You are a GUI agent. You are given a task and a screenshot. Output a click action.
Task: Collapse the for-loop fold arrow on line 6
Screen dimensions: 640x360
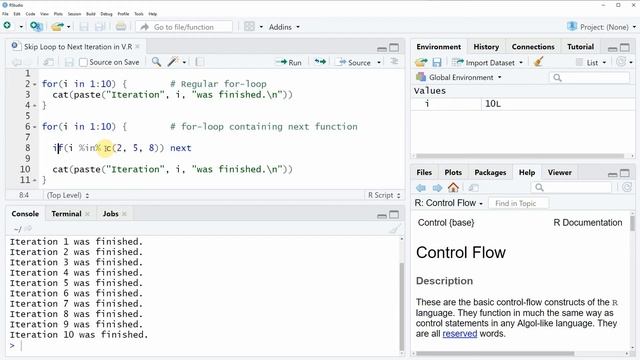[x=35, y=127]
